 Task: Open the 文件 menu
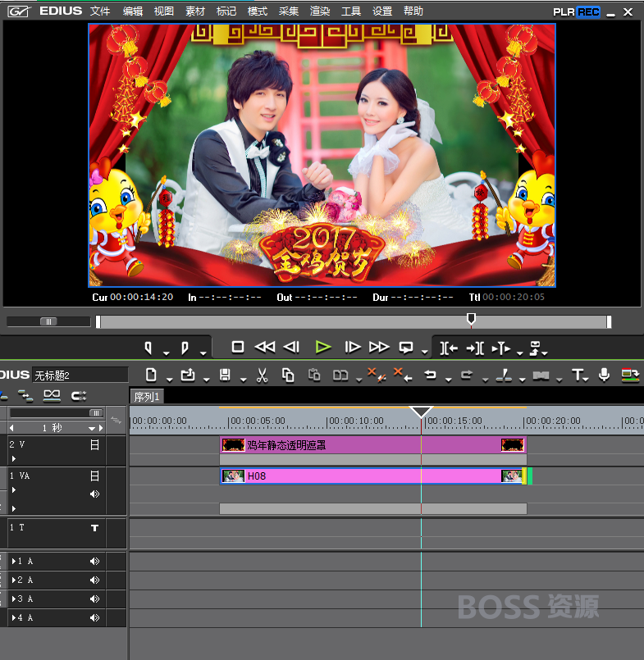coord(100,11)
